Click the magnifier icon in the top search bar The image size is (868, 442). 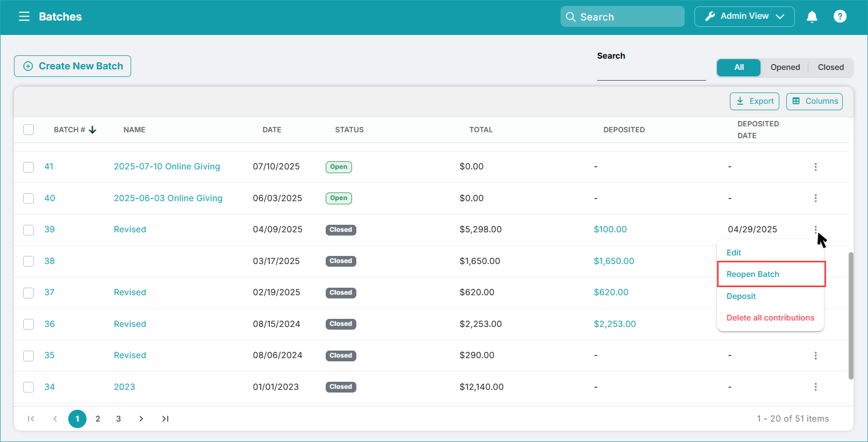(x=571, y=17)
